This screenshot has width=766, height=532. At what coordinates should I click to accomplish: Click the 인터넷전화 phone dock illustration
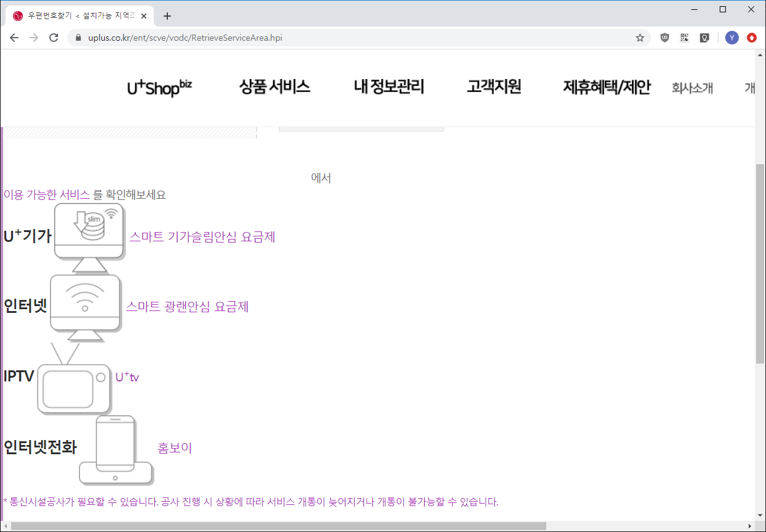coord(115,450)
